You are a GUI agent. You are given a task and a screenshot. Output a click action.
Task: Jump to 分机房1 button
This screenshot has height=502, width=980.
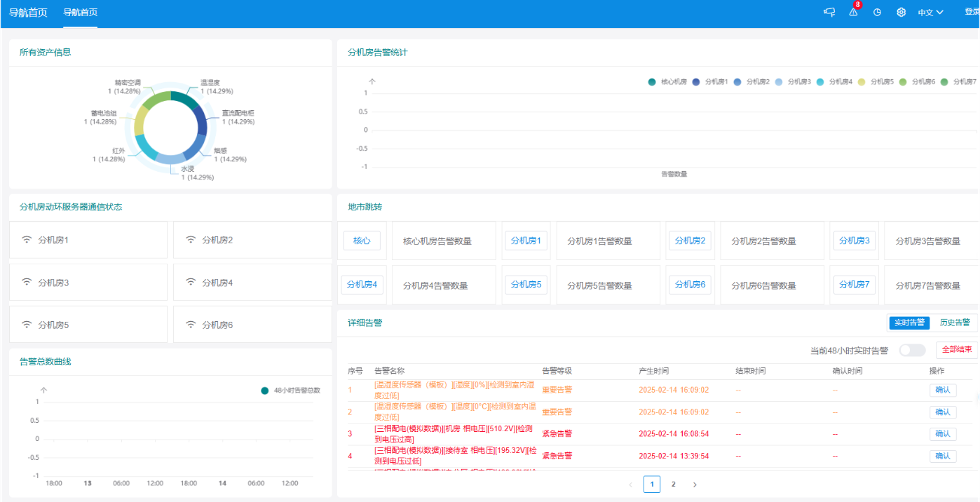coord(526,240)
